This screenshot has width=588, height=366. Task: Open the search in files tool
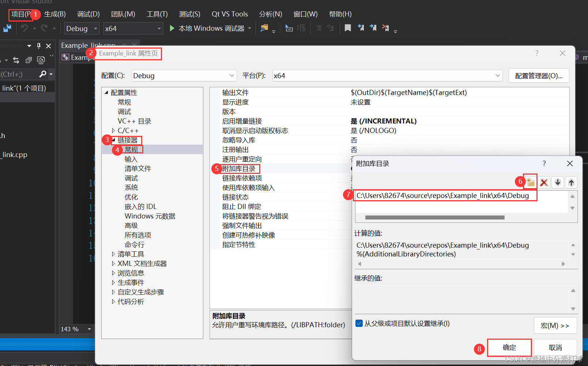pyautogui.click(x=264, y=28)
